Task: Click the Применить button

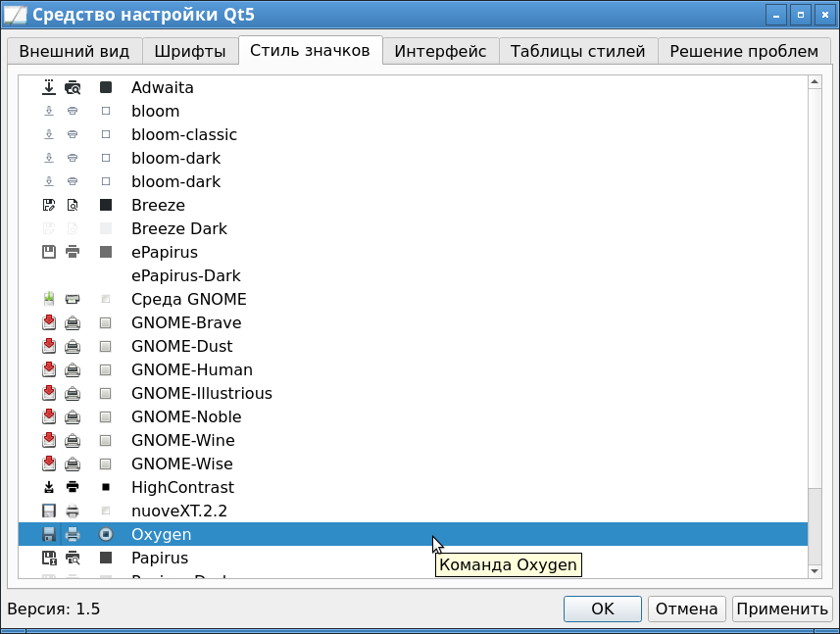Action: (x=782, y=609)
